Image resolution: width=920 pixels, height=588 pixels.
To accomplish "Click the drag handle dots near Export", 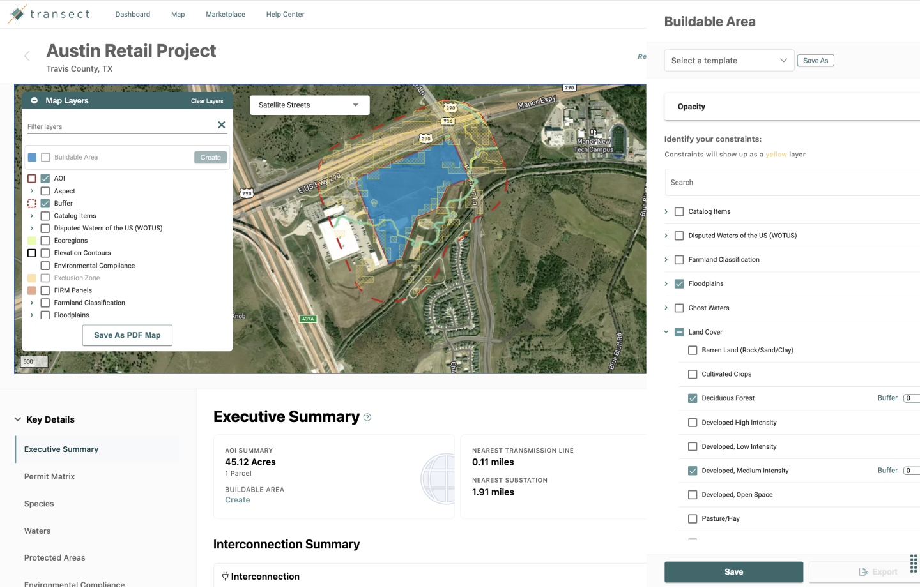I will [x=913, y=563].
